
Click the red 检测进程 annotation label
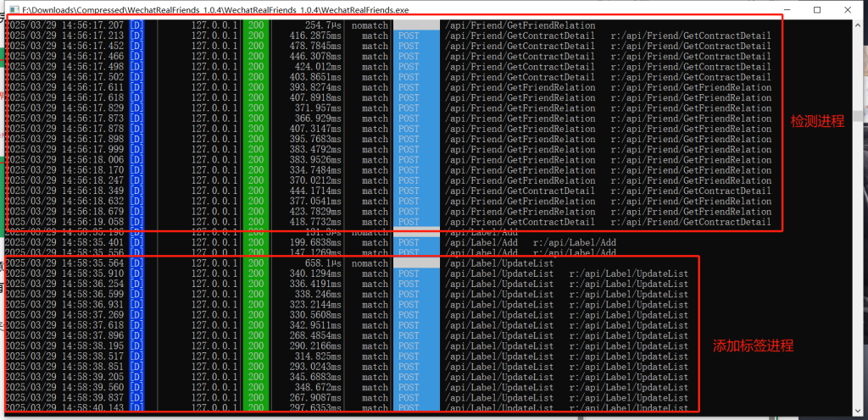pyautogui.click(x=818, y=121)
